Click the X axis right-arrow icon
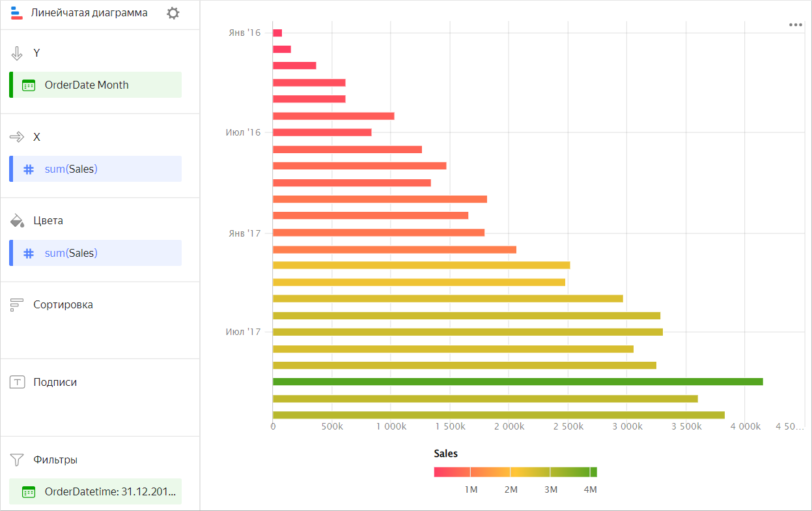The height and width of the screenshot is (511, 812). (18, 137)
